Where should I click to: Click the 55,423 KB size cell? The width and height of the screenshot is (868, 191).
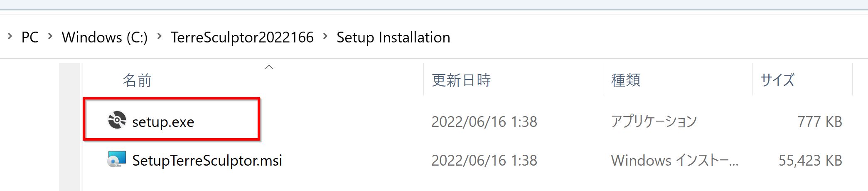(810, 161)
